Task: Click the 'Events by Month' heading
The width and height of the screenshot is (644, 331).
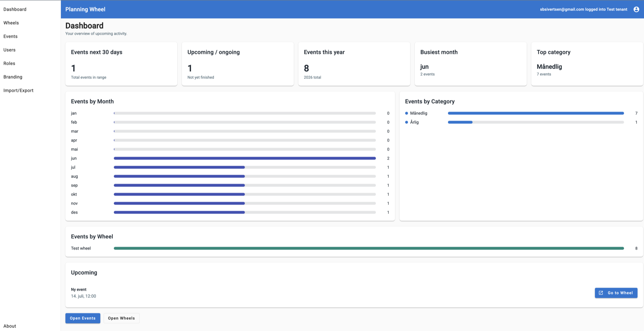Action: pos(92,102)
